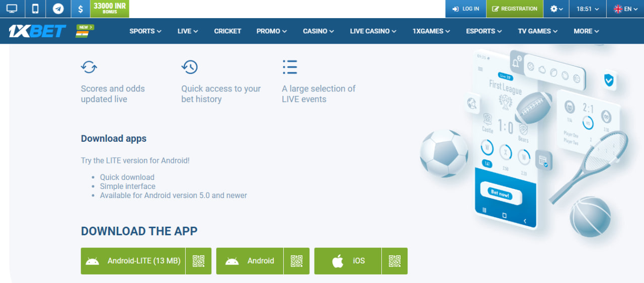Click the basketball illustration
This screenshot has width=644, height=283.
[590, 217]
